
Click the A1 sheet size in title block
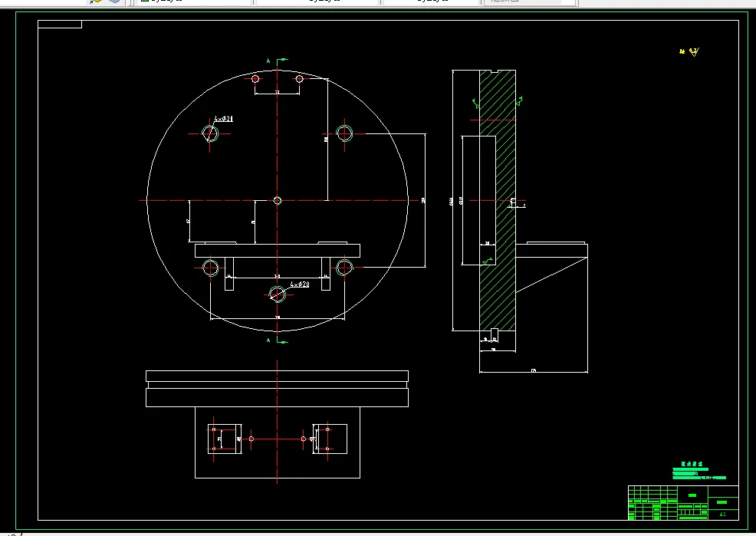pos(722,515)
